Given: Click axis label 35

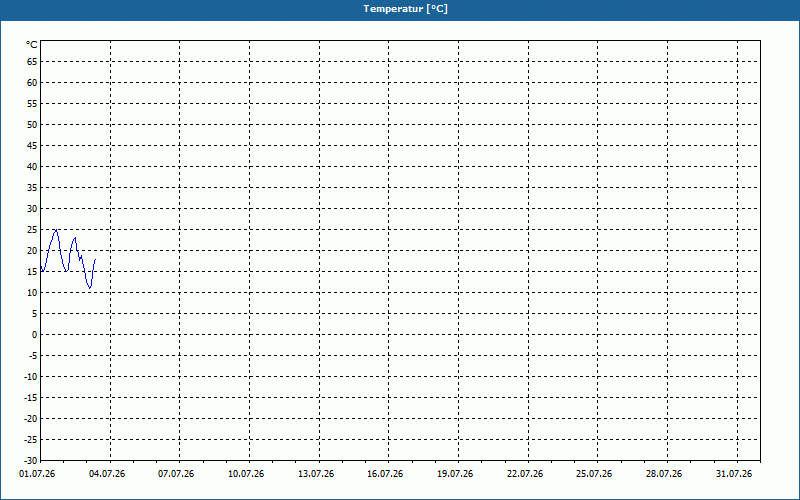Looking at the screenshot, I should click(x=32, y=188).
